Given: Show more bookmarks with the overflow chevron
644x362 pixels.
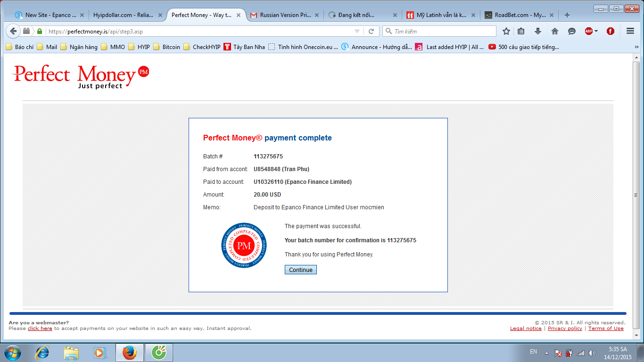Looking at the screenshot, I should (x=636, y=47).
